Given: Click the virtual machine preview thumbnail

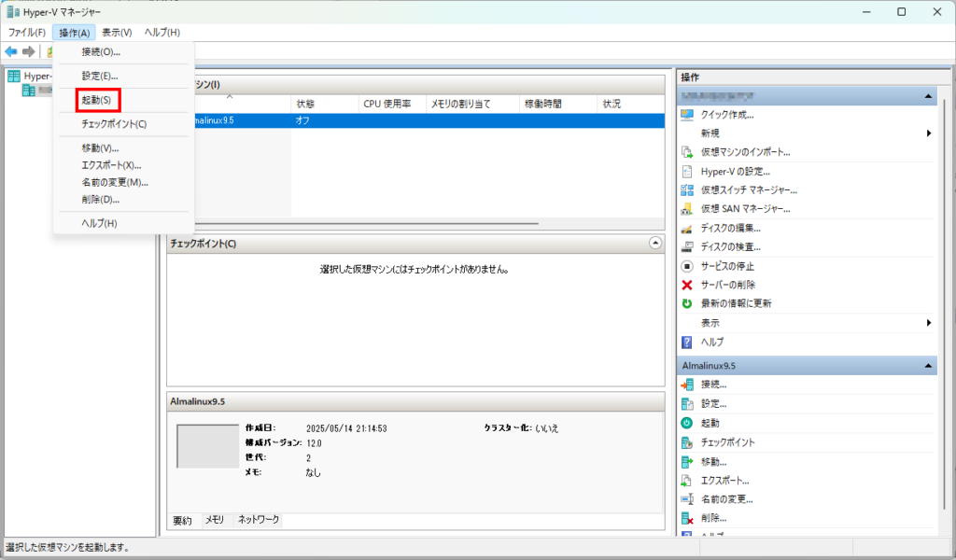Looking at the screenshot, I should click(207, 446).
